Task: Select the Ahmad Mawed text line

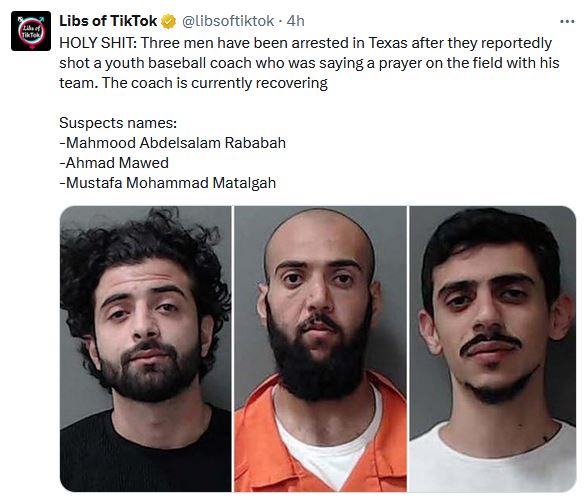Action: (114, 163)
